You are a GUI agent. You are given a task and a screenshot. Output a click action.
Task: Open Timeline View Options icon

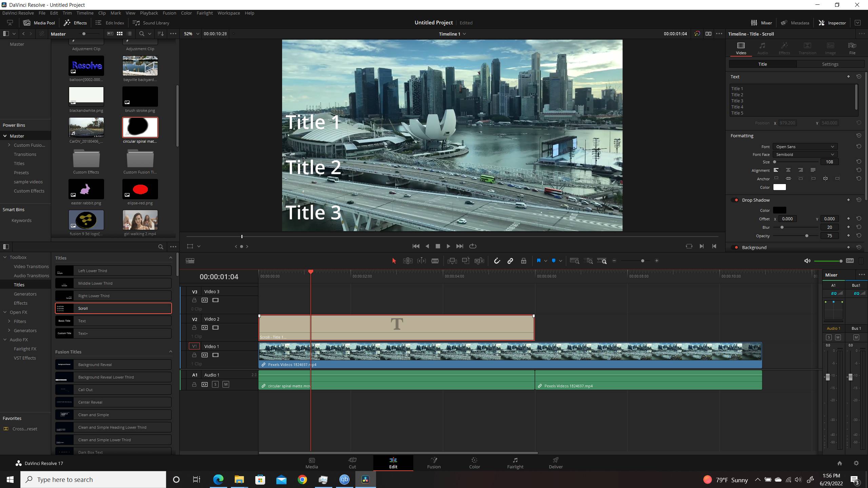190,261
